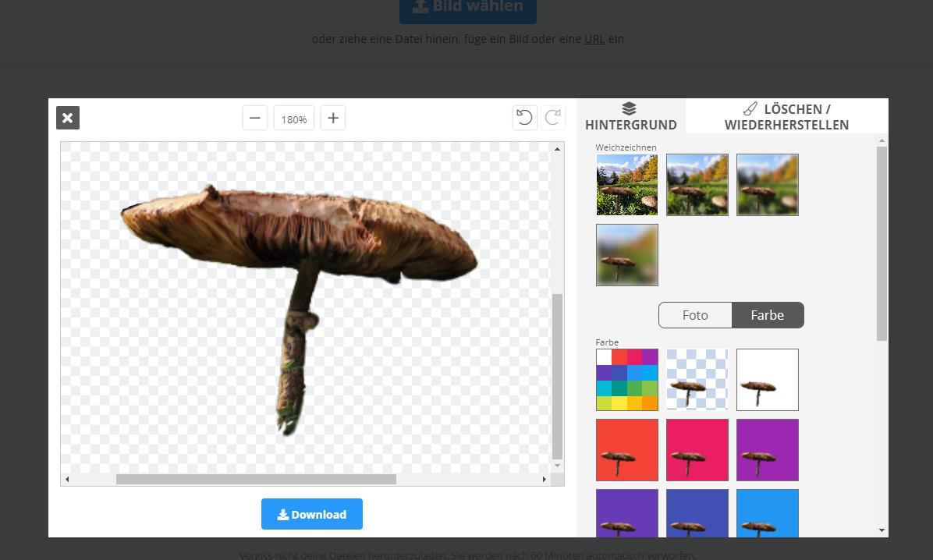Click the canvas horizontal scrollbar thumb
The height and width of the screenshot is (560, 933).
pyautogui.click(x=256, y=479)
